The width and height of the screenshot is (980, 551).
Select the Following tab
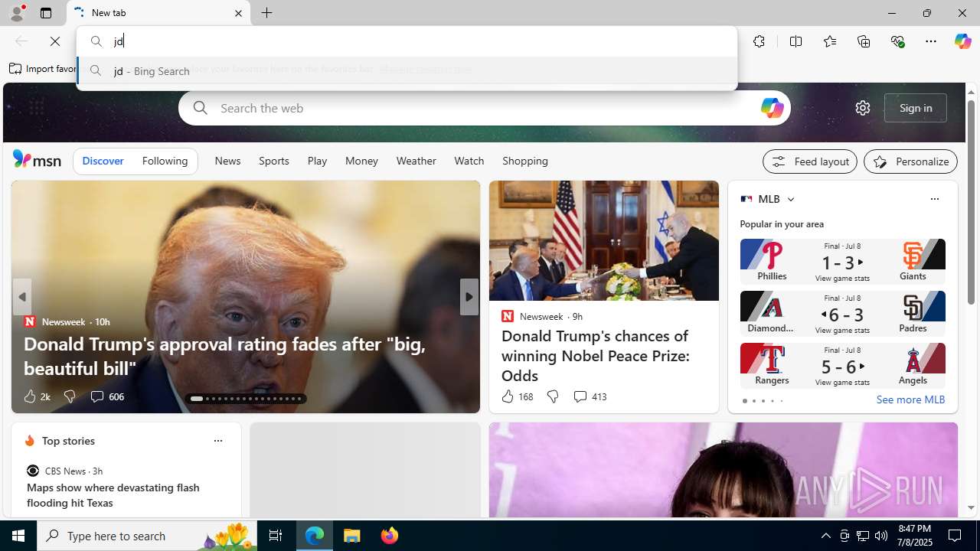165,161
